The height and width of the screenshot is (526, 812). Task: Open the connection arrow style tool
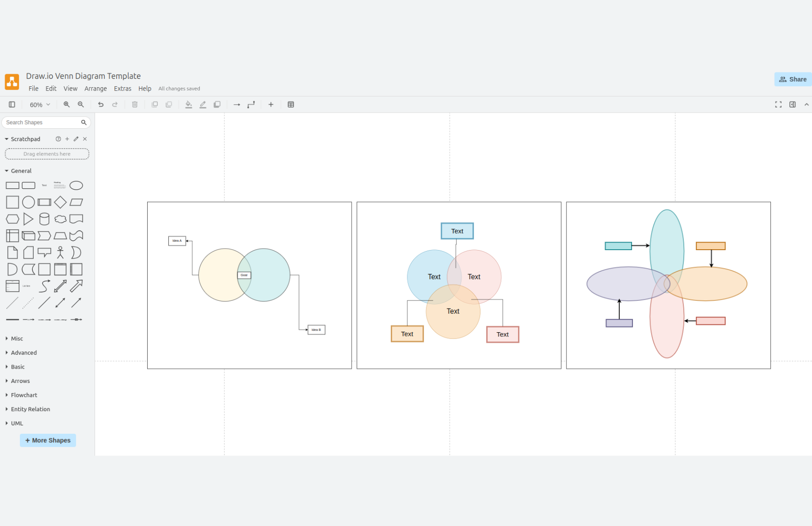(x=237, y=105)
